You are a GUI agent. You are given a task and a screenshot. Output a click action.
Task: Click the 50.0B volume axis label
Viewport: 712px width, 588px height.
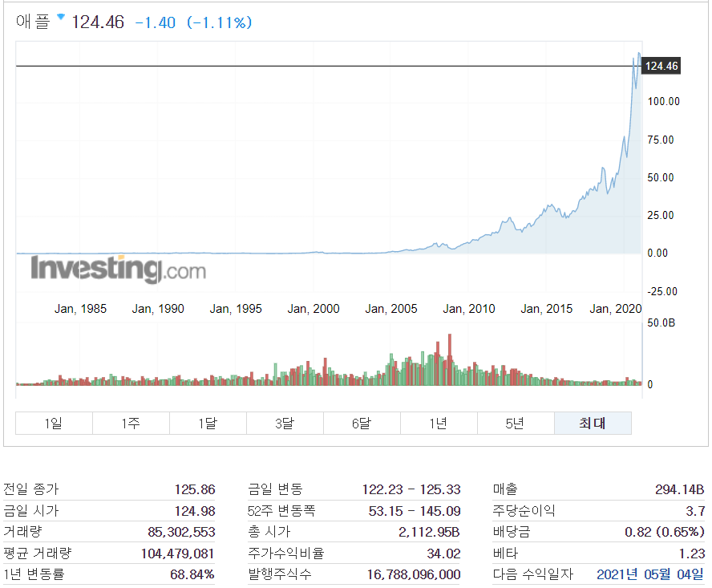(661, 323)
